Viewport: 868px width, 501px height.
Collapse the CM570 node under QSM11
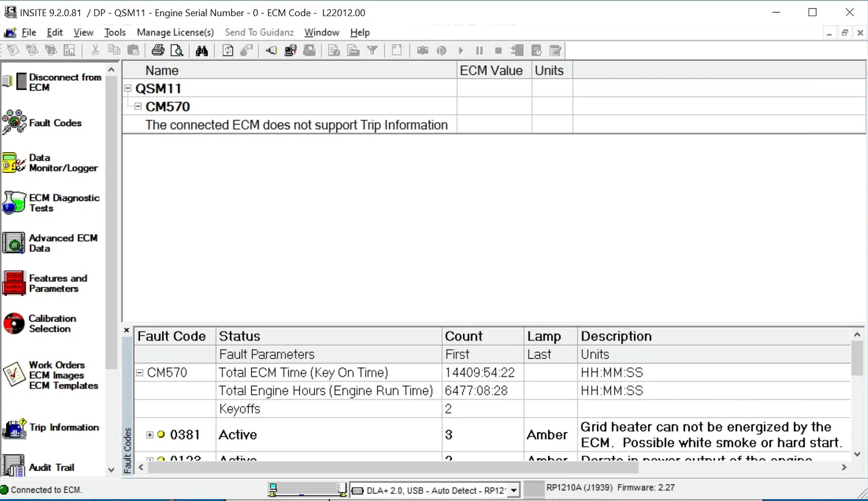[138, 106]
